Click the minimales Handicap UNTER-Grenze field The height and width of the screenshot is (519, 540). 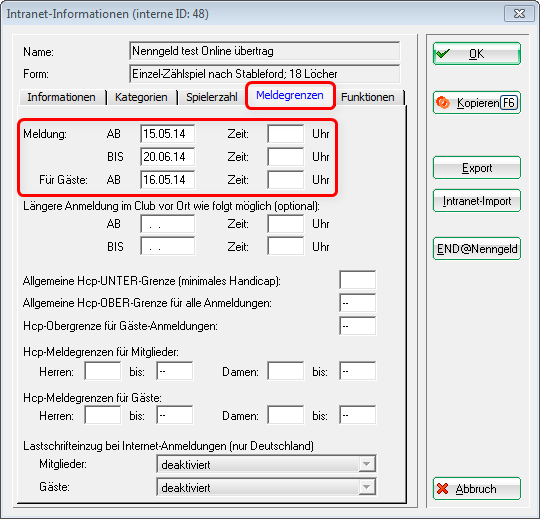[357, 280]
